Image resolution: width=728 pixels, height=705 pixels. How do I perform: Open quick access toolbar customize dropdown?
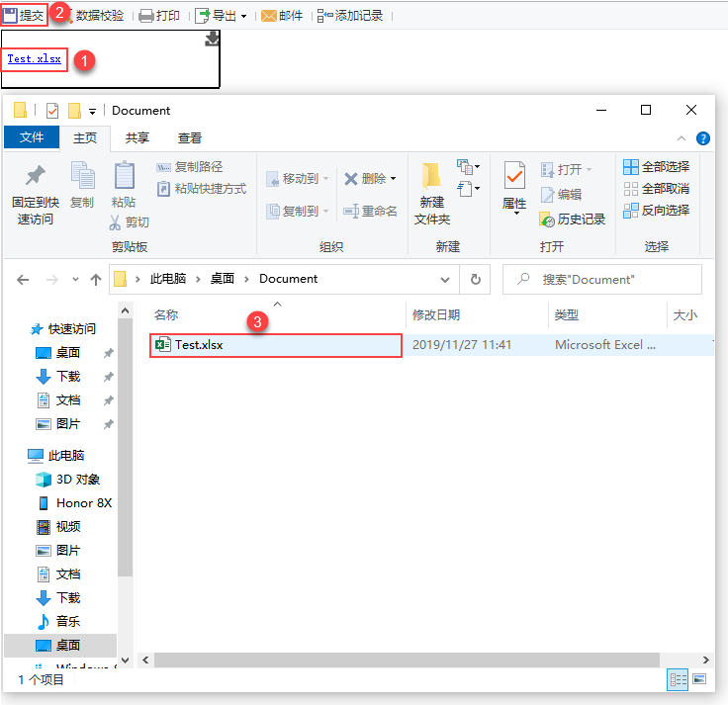coord(92,112)
